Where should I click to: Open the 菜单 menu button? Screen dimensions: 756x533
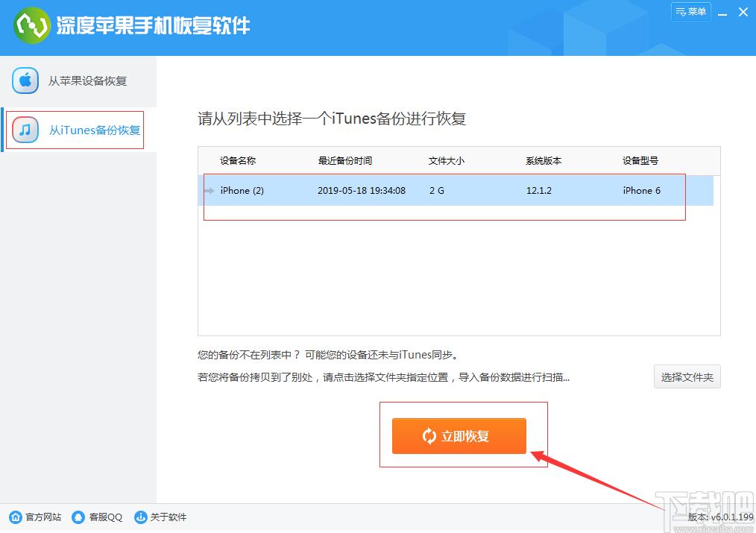tap(690, 12)
